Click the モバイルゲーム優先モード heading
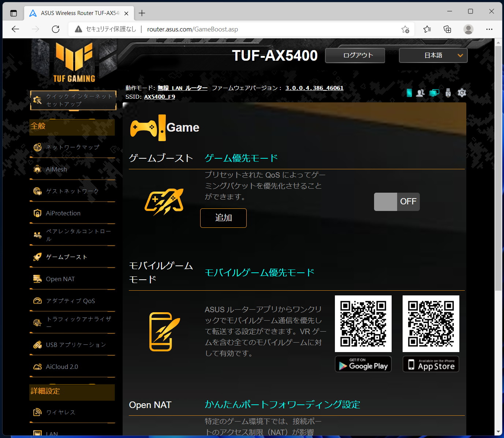Viewport: 504px width, 438px height. tap(260, 272)
